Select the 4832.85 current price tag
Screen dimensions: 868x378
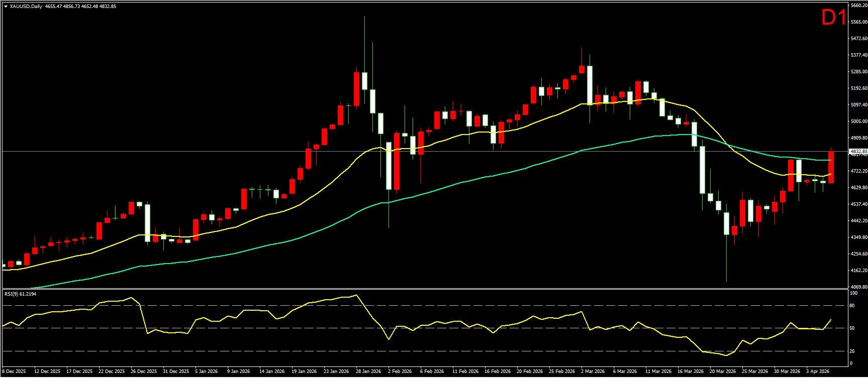point(857,151)
